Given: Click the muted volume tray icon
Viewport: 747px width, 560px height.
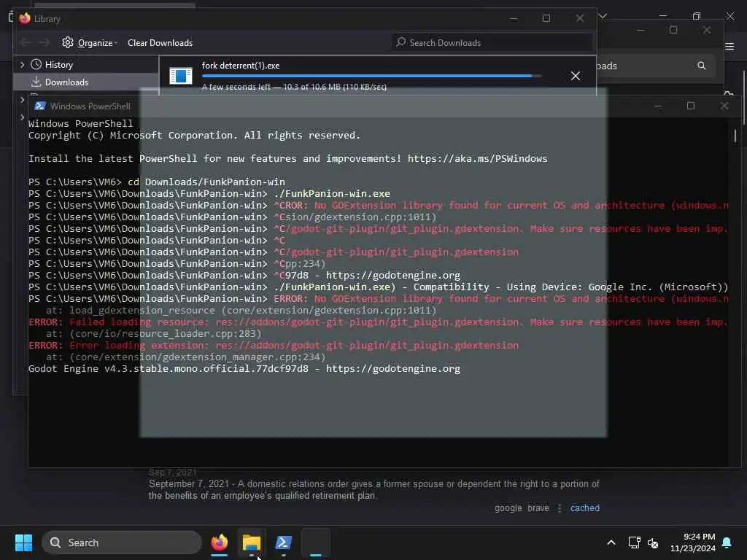Looking at the screenshot, I should (x=653, y=542).
